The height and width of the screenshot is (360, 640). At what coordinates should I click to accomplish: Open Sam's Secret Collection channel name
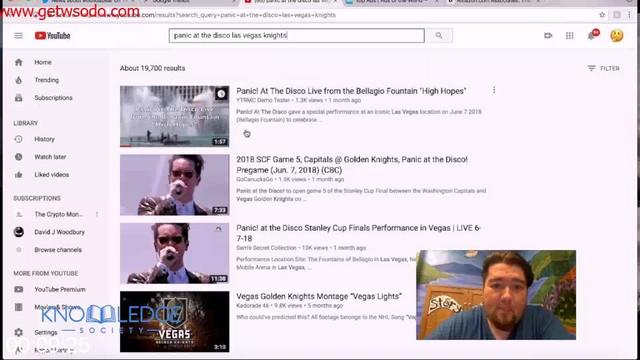click(x=266, y=248)
